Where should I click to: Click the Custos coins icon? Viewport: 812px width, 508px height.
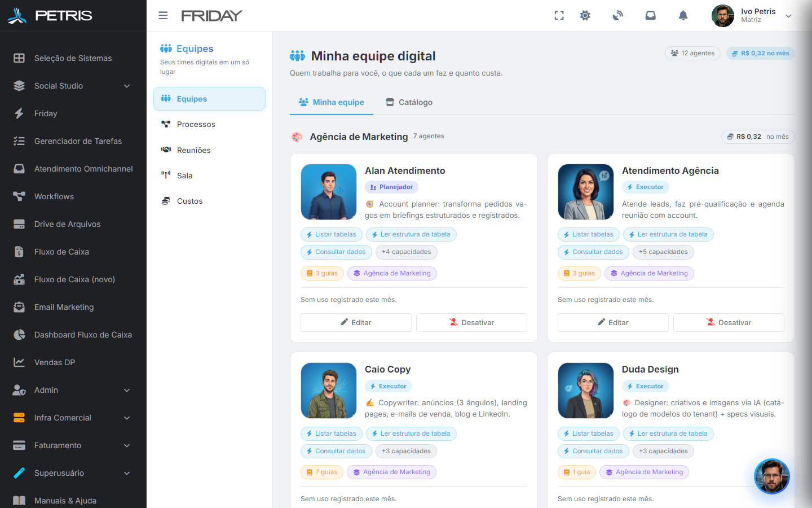(166, 201)
